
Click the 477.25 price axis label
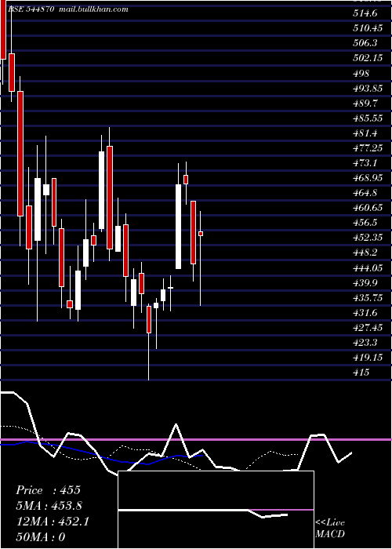coord(368,147)
